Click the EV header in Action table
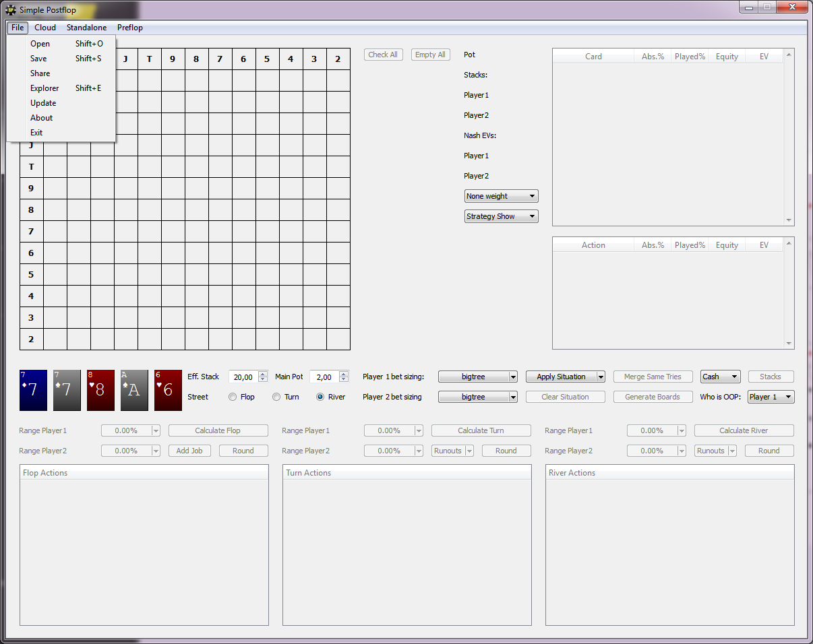This screenshot has width=813, height=644. pyautogui.click(x=764, y=245)
